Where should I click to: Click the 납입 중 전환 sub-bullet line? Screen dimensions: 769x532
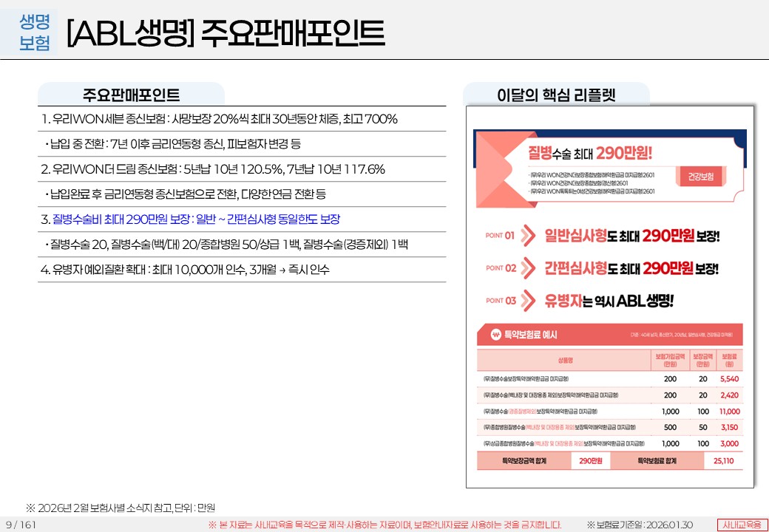point(175,144)
